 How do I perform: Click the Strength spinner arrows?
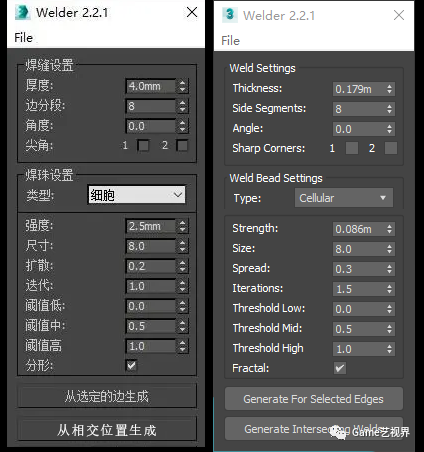pyautogui.click(x=389, y=229)
